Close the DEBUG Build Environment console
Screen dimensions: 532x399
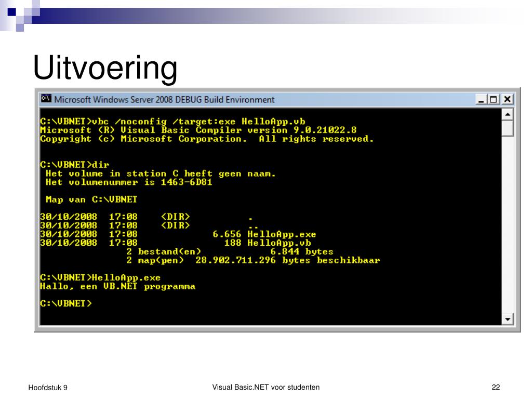(x=507, y=99)
